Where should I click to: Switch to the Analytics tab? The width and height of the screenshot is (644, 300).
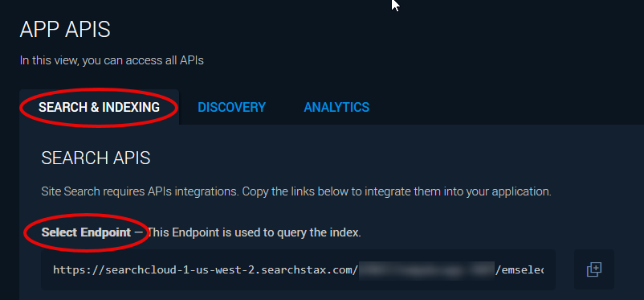[336, 108]
